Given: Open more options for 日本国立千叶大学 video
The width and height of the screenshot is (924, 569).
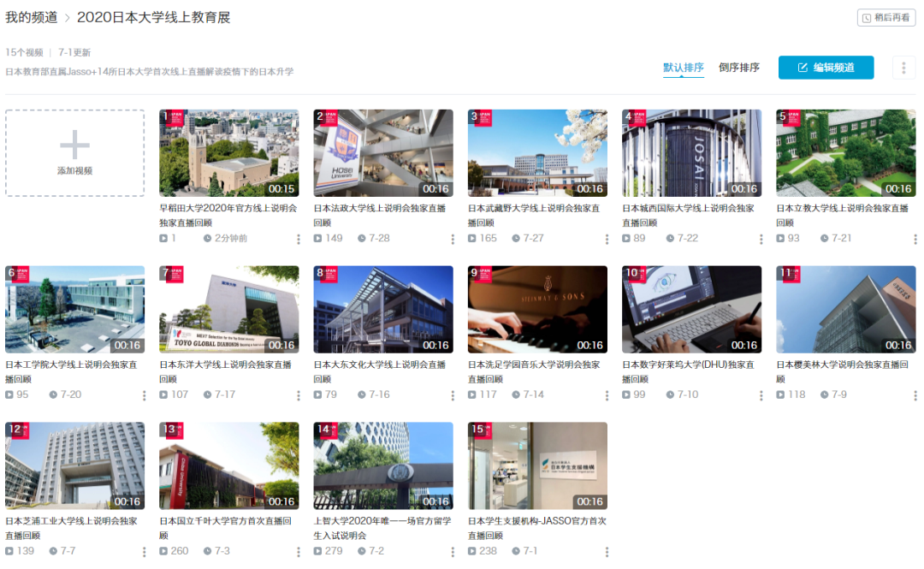Looking at the screenshot, I should (299, 551).
